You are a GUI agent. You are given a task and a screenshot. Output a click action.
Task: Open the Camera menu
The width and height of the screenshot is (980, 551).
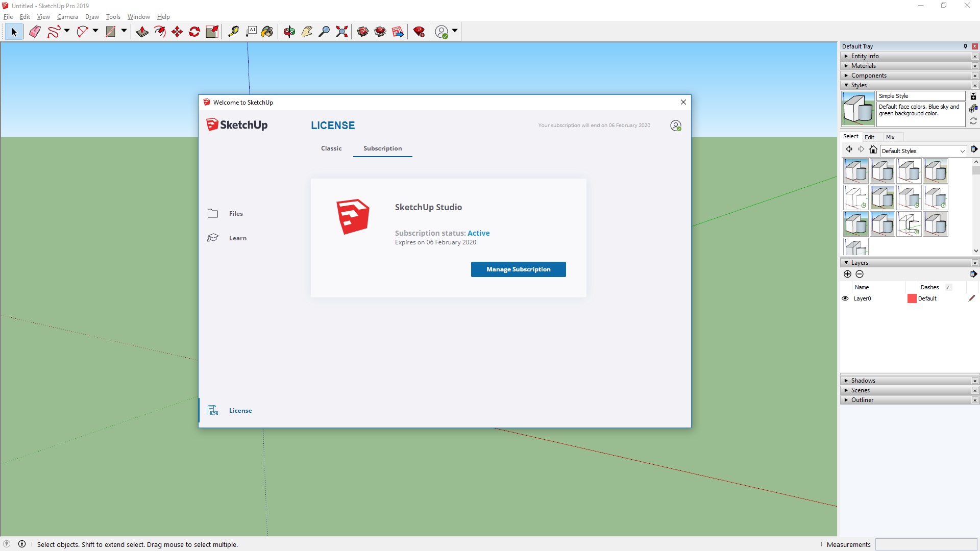click(x=67, y=17)
